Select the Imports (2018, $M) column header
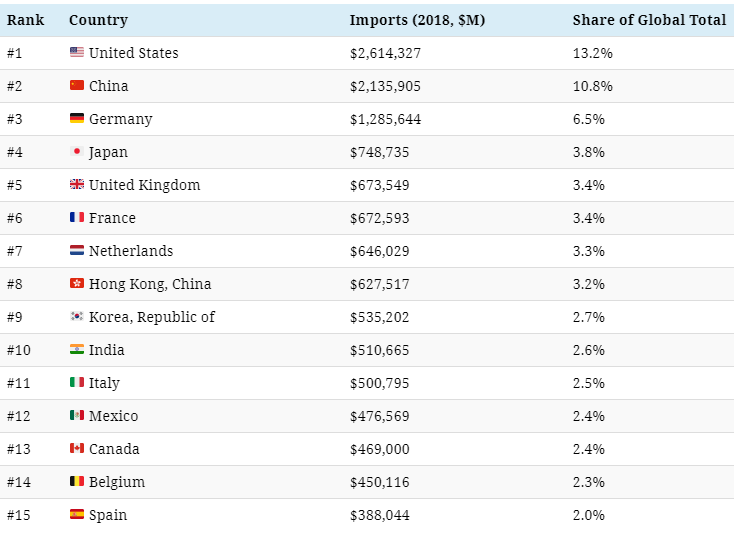Viewport: 734px width, 534px height. coord(417,20)
